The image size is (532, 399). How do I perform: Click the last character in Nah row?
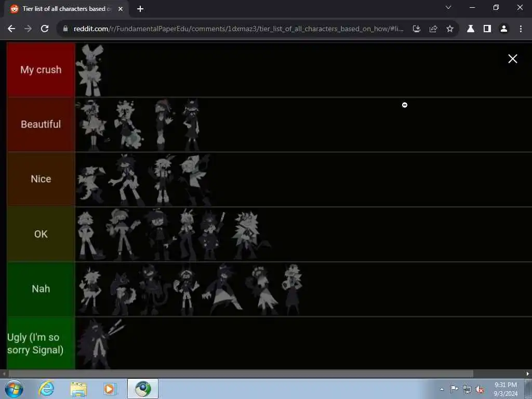pos(292,289)
